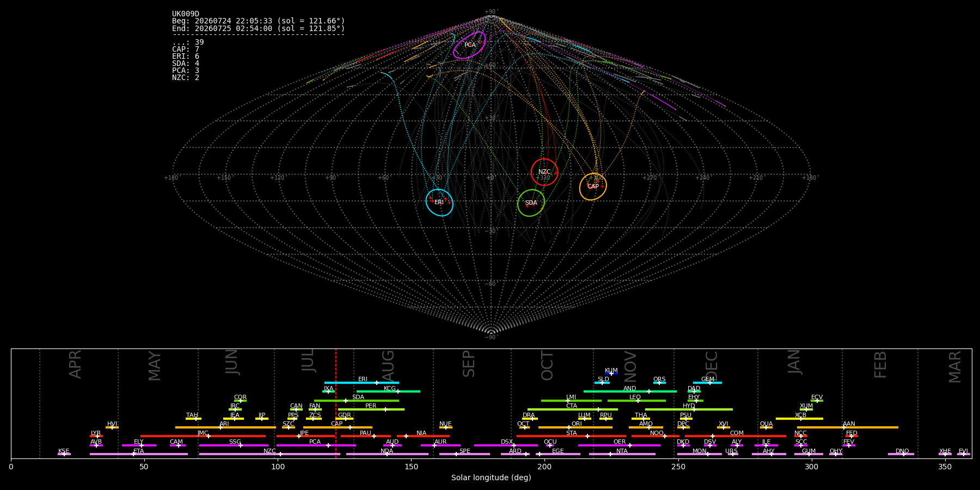This screenshot has width=980, height=490.
Task: Click the SSG shower label in timeline
Action: (x=235, y=442)
